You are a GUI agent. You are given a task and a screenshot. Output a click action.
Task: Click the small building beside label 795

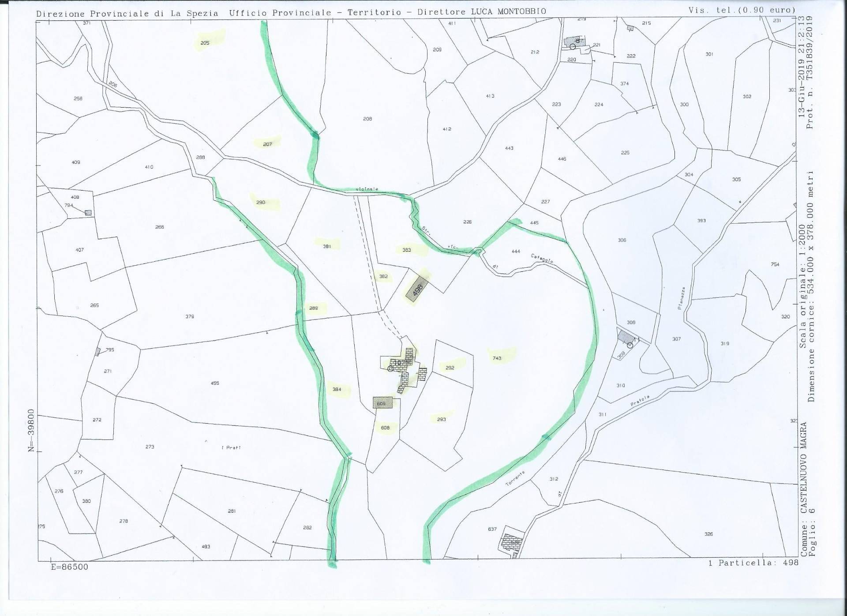tap(97, 352)
